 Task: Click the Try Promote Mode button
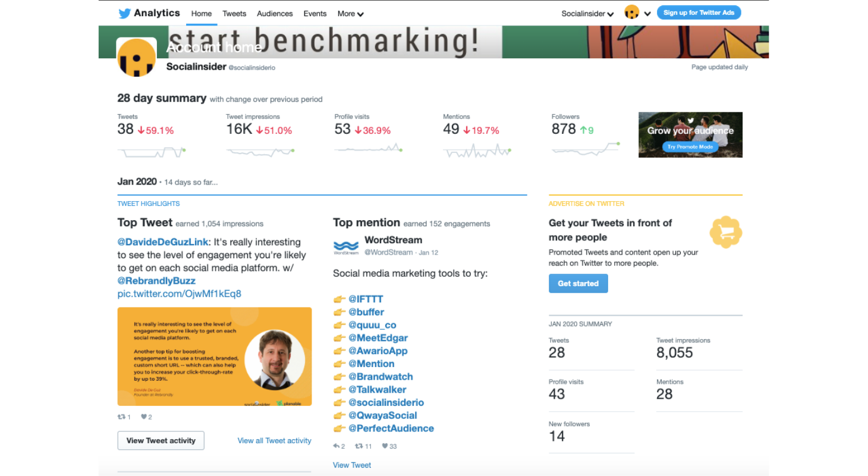pyautogui.click(x=690, y=147)
